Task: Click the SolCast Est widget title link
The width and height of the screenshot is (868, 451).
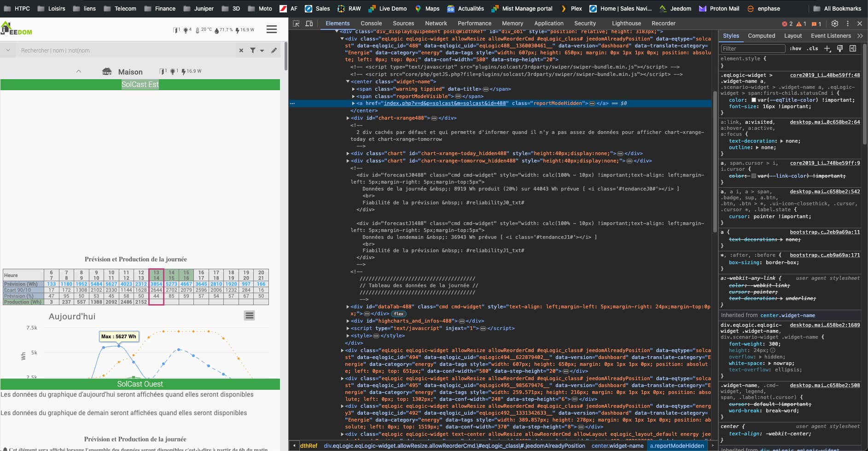Action: (140, 85)
